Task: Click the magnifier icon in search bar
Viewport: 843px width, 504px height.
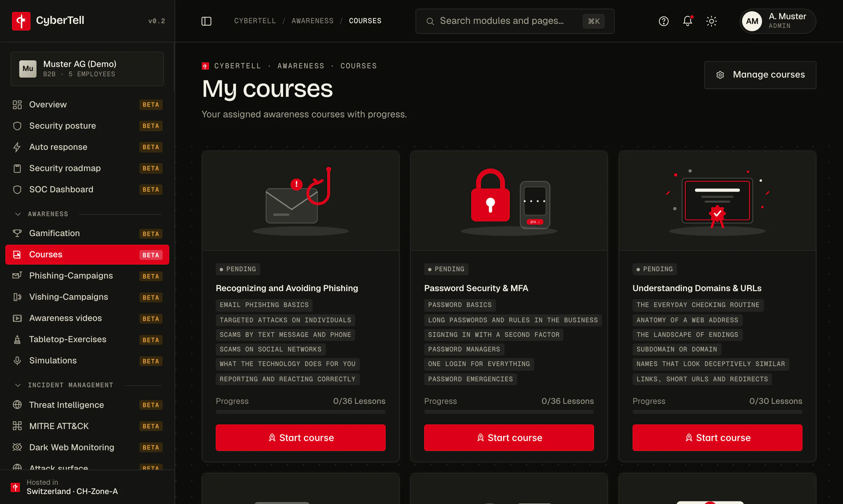Action: click(x=430, y=21)
